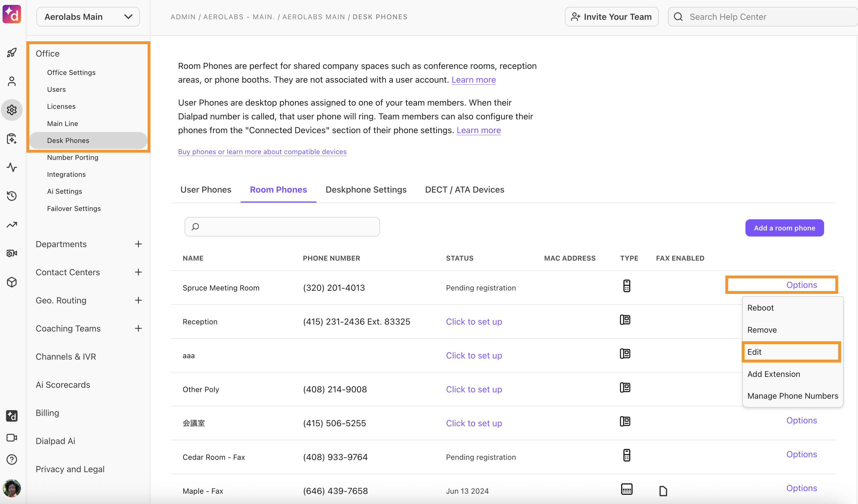Open the rocket launch icon in sidebar
The image size is (858, 504).
(x=12, y=53)
